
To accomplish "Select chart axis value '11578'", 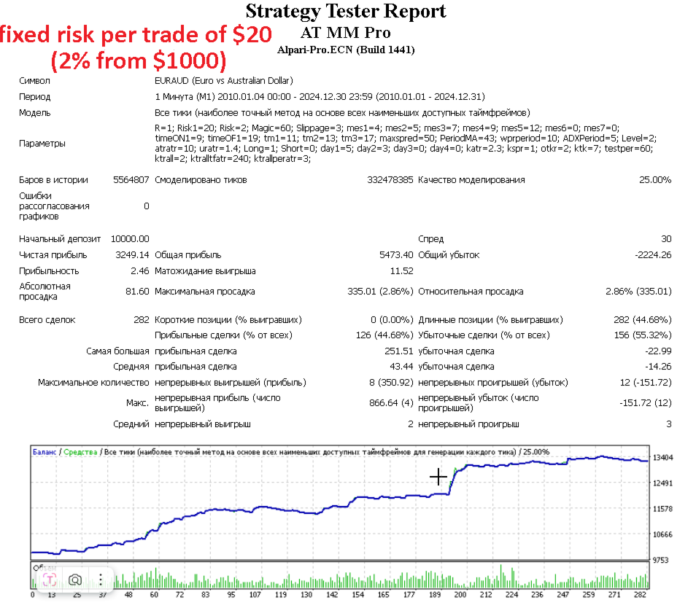I will click(x=662, y=509).
